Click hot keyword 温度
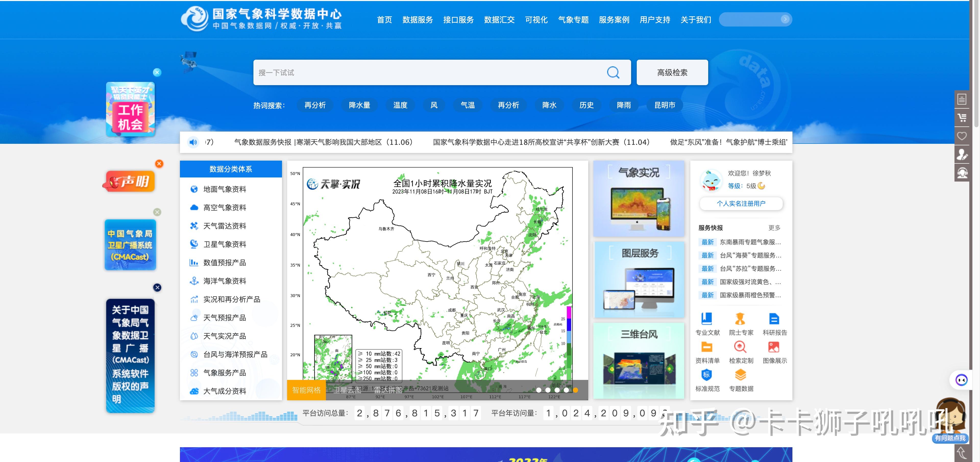Screen dimensions: 980x462 400,105
